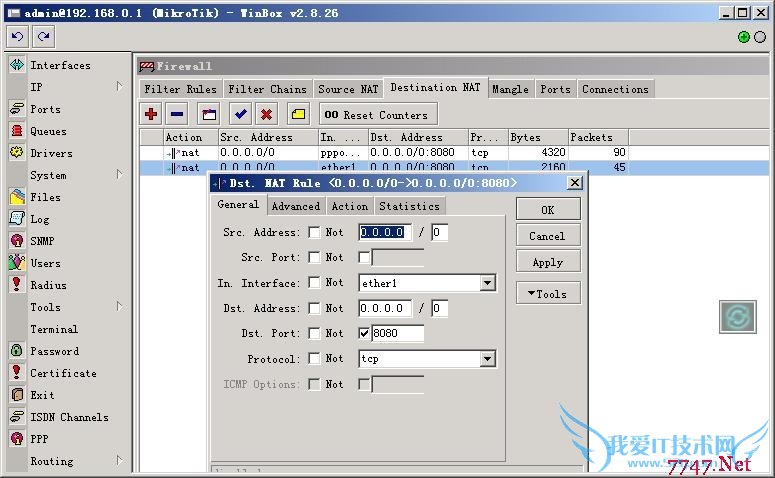775x478 pixels.
Task: Toggle Not checkbox for Dst. Address
Action: click(x=314, y=308)
